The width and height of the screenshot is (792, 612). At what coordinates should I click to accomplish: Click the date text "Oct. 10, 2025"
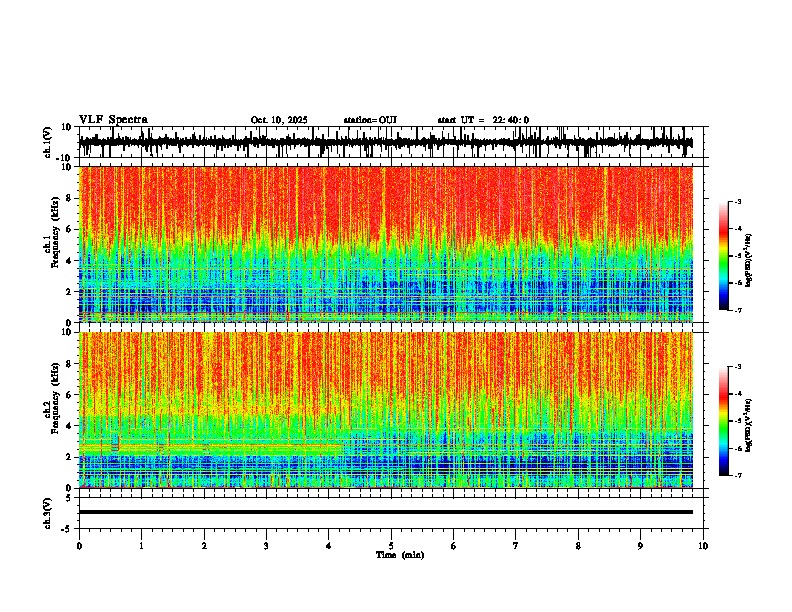point(279,120)
